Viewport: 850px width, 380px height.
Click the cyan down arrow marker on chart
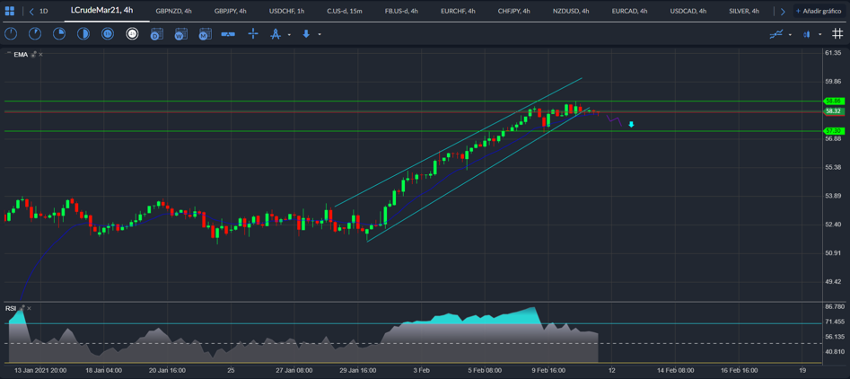click(631, 125)
